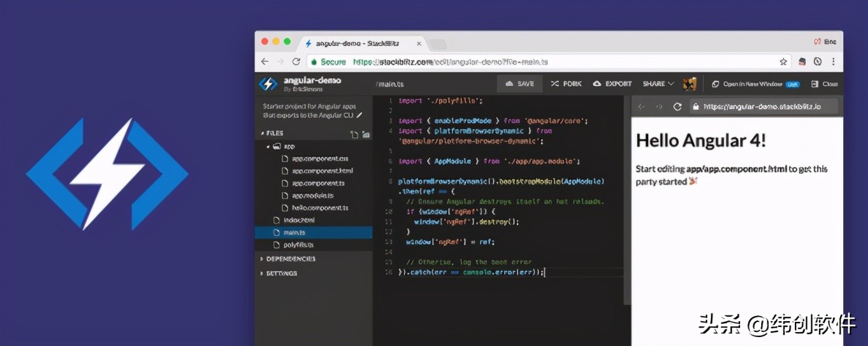
Task: Edit project description with pencil icon
Action: point(360,115)
